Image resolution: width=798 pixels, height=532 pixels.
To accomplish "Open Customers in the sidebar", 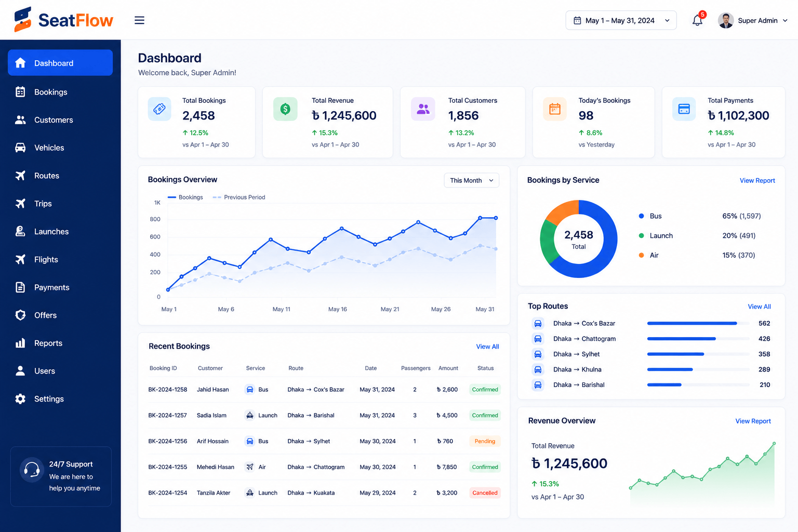I will click(60, 120).
